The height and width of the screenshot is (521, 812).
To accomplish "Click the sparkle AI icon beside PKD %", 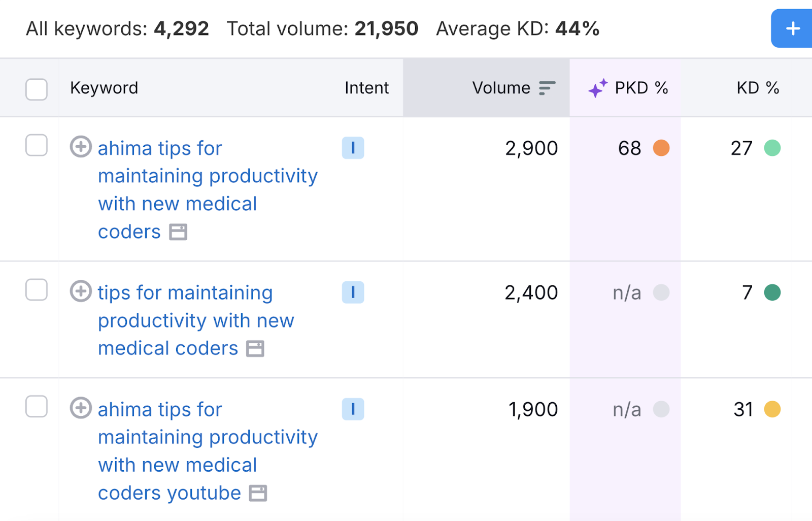I will tap(598, 87).
